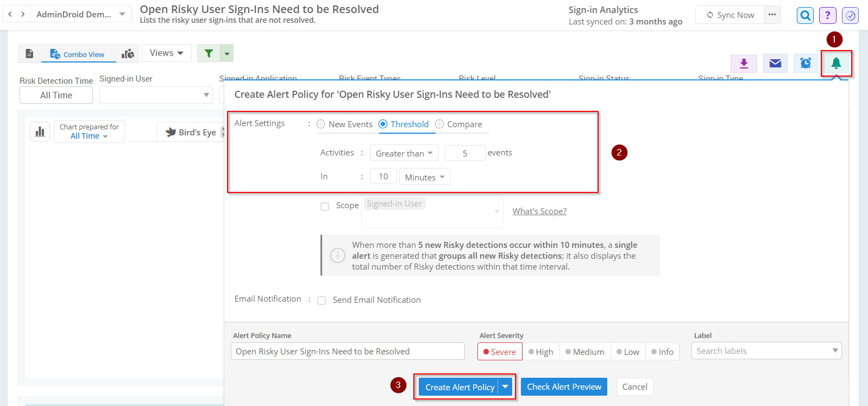
Task: Click the bar chart icon
Action: click(x=40, y=132)
